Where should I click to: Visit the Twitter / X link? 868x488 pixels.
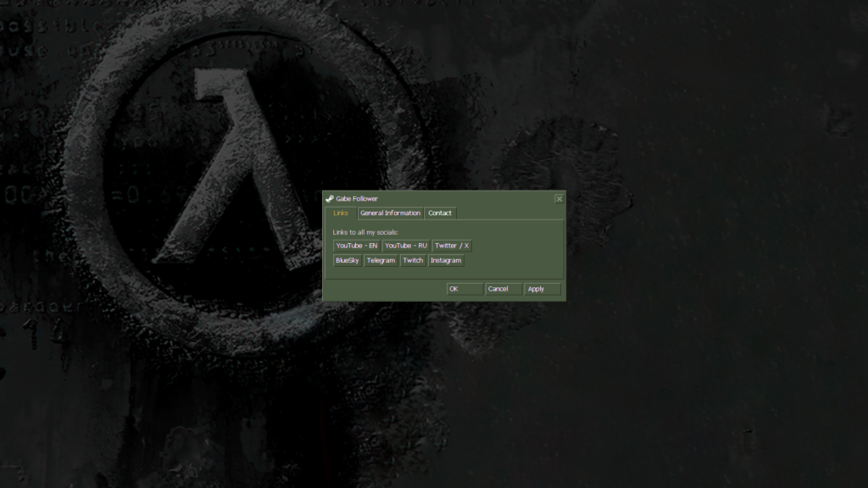click(452, 246)
